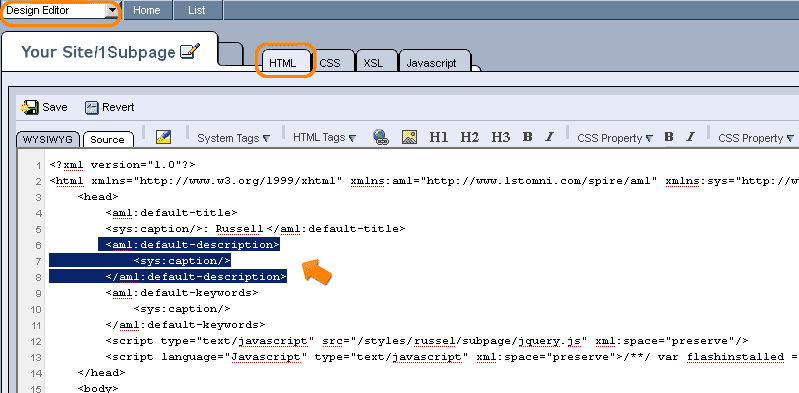Click the insert hyperlink globe icon
Image resolution: width=799 pixels, height=393 pixels.
point(381,137)
